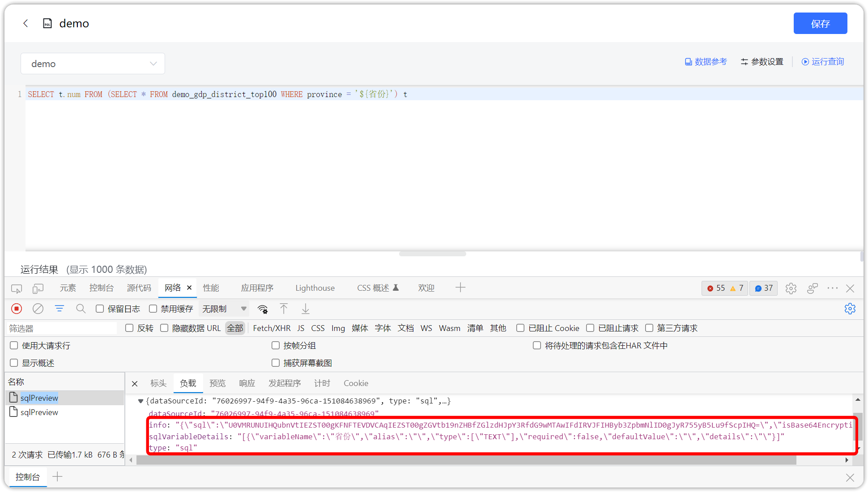Filter requests by WS
The height and width of the screenshot is (492, 868).
[426, 328]
